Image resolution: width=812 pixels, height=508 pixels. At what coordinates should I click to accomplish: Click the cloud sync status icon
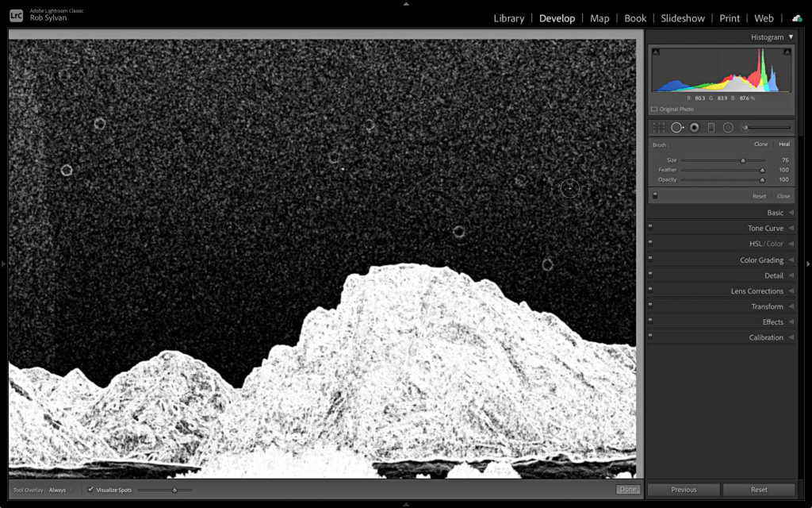tap(796, 18)
